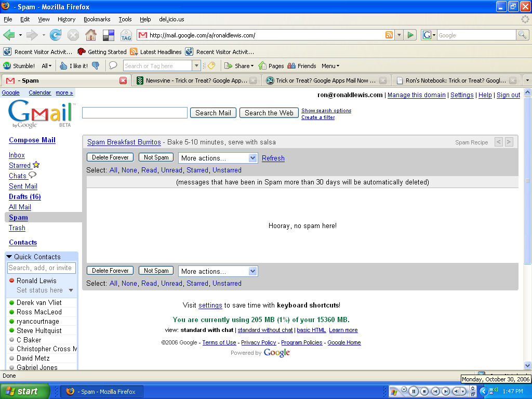Screen dimensions: 532x399
Task: Open the del.icio.us checkered bookmarks icon
Action: click(109, 35)
